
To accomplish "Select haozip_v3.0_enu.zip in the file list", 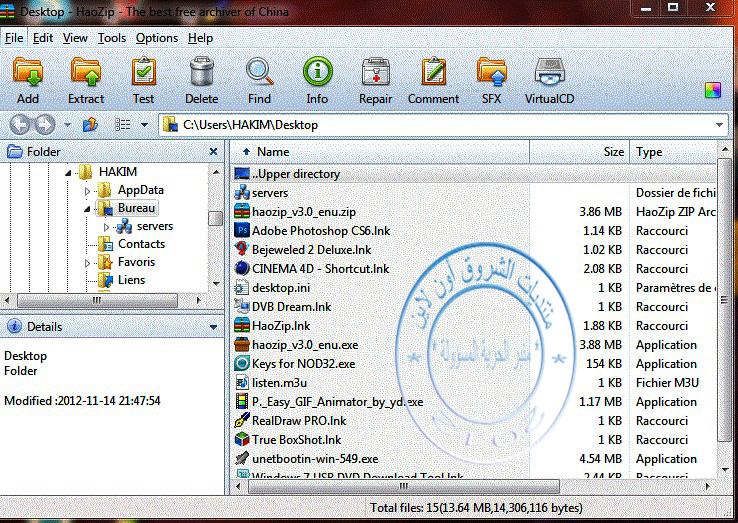I will (303, 212).
